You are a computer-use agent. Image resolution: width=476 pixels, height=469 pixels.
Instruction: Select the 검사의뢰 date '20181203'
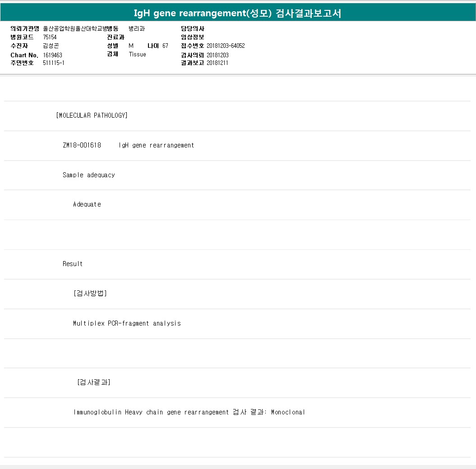217,55
